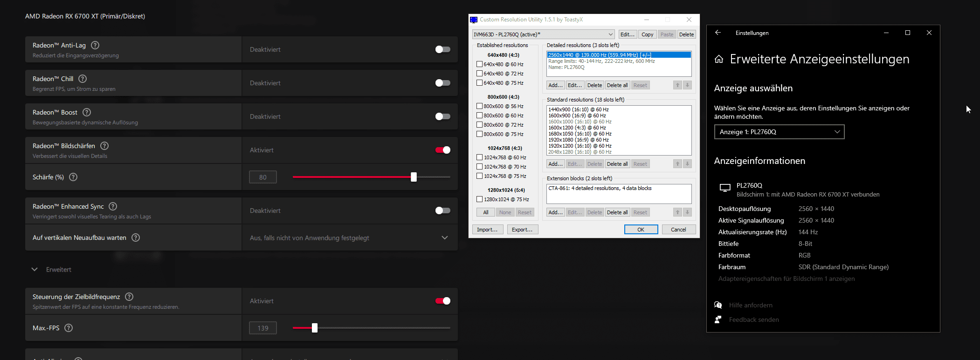Click the home icon in Einstellungen
The width and height of the screenshot is (980, 360).
[719, 59]
